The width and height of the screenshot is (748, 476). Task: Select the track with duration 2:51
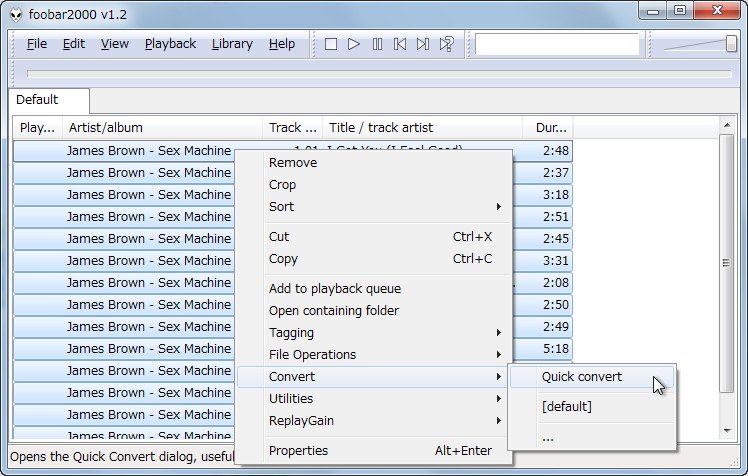click(x=293, y=217)
